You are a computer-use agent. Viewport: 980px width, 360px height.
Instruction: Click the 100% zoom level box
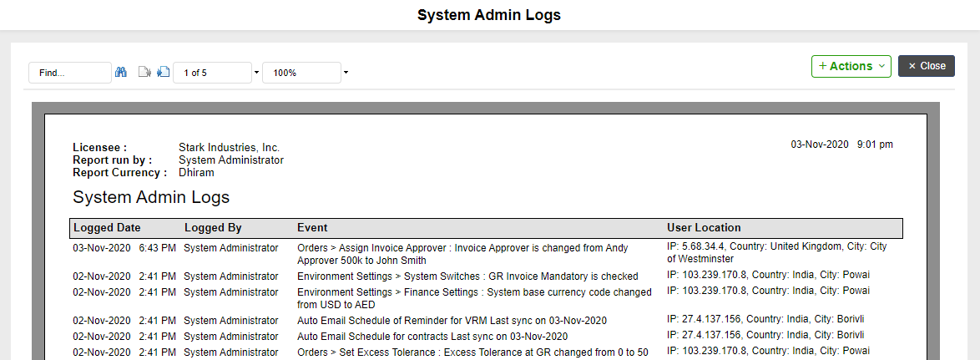point(301,73)
